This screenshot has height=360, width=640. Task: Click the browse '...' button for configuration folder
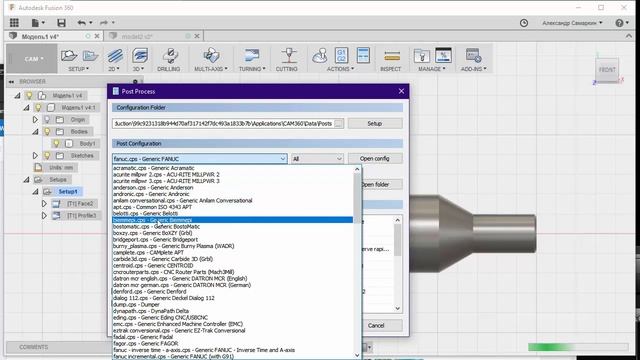338,124
